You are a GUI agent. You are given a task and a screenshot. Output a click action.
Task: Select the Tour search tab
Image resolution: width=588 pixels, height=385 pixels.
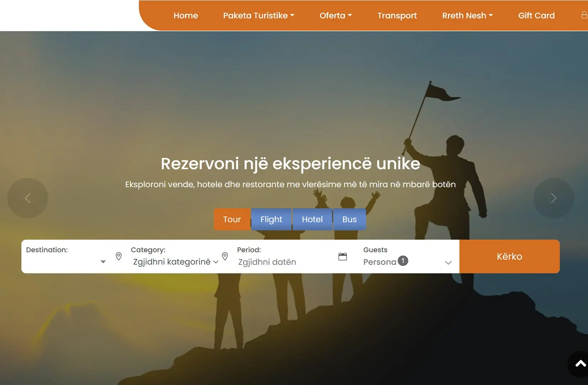coord(232,220)
